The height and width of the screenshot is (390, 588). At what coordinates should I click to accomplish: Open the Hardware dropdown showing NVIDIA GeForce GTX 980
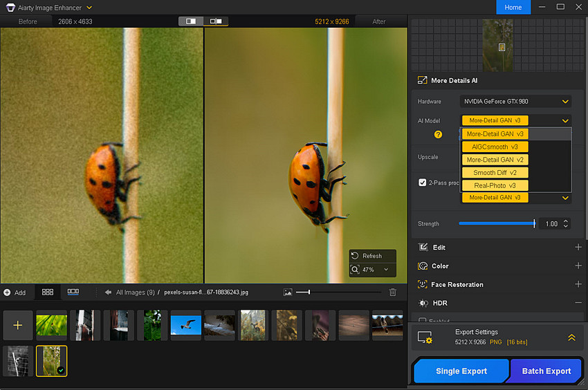[x=515, y=101]
